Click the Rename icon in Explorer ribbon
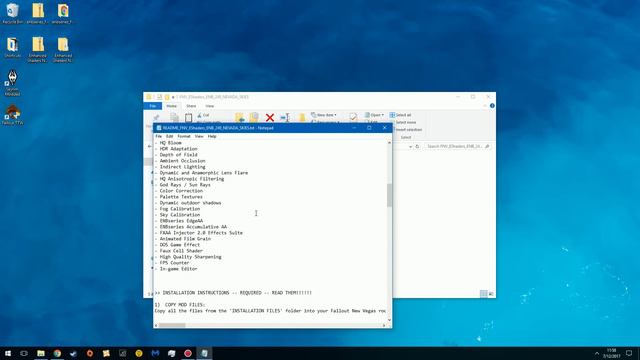The width and height of the screenshot is (640, 360). click(285, 118)
